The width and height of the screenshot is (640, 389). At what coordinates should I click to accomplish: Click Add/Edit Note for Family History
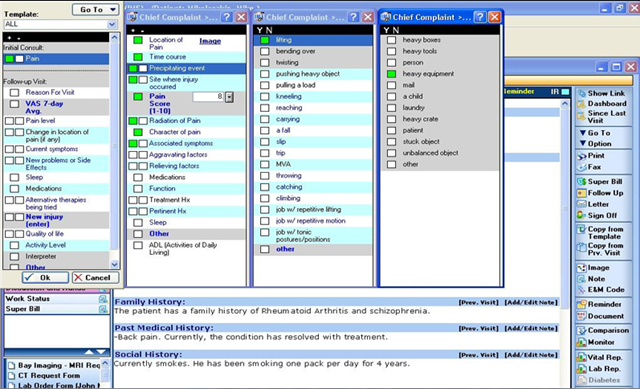tap(531, 302)
